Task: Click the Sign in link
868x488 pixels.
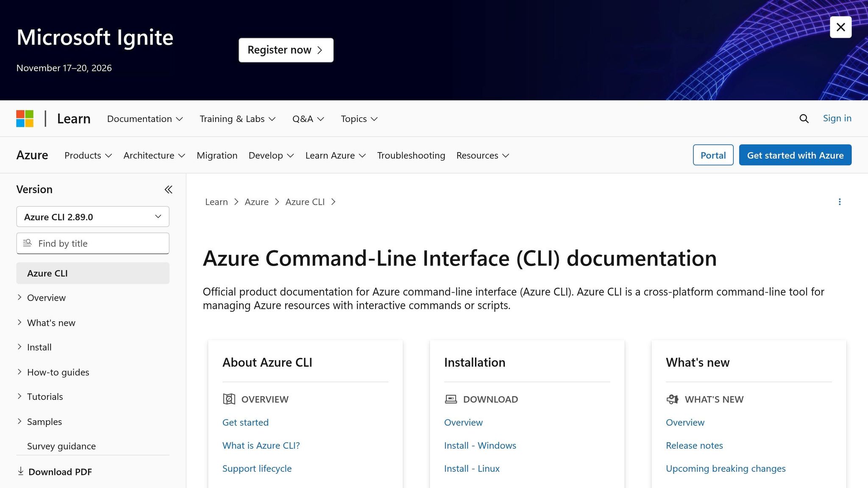Action: pyautogui.click(x=837, y=118)
